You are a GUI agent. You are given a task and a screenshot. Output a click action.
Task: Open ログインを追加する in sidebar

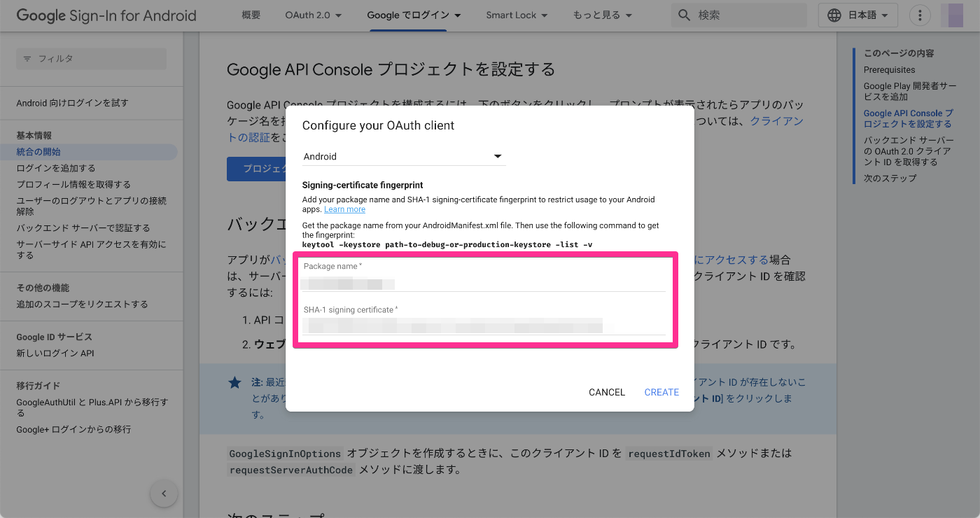(x=56, y=168)
